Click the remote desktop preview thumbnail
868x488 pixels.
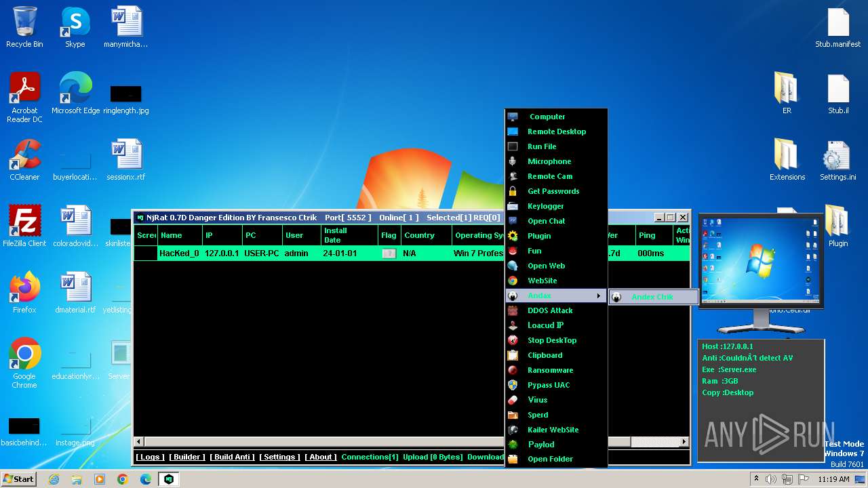point(761,260)
